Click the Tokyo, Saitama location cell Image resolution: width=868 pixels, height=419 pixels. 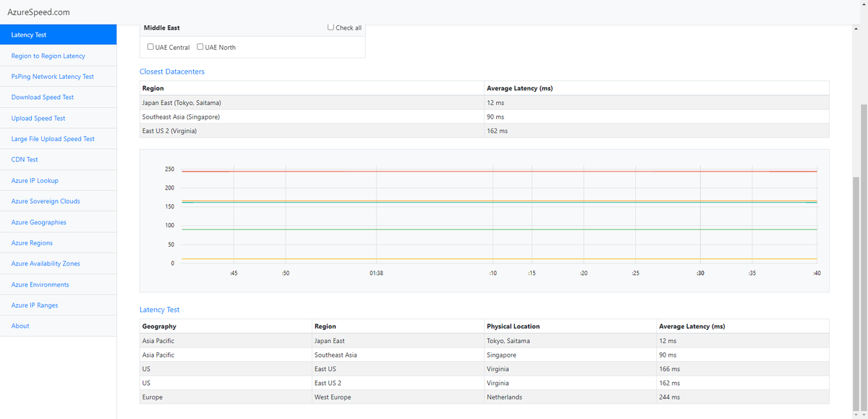pyautogui.click(x=570, y=340)
